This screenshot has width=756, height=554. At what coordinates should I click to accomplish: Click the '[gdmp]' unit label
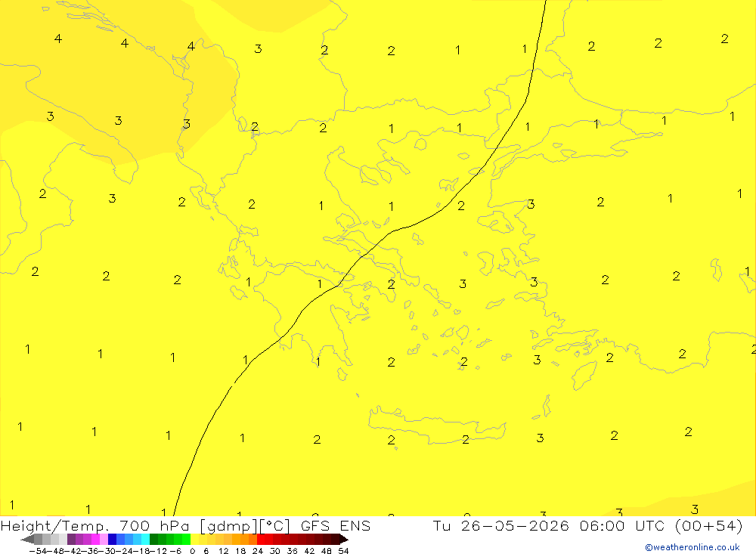tap(230, 527)
